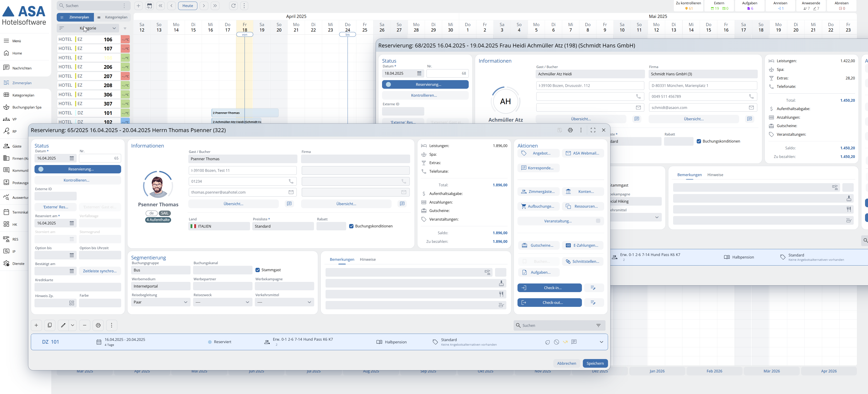Viewport: 868px width, 394px height.
Task: Click the note icon beside Gast Übersicht button
Action: coord(289,204)
